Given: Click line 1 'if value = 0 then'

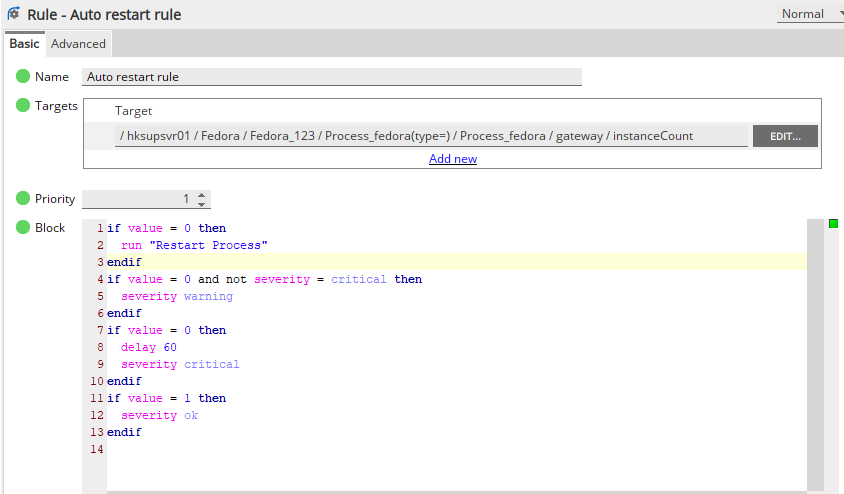Looking at the screenshot, I should [x=166, y=228].
